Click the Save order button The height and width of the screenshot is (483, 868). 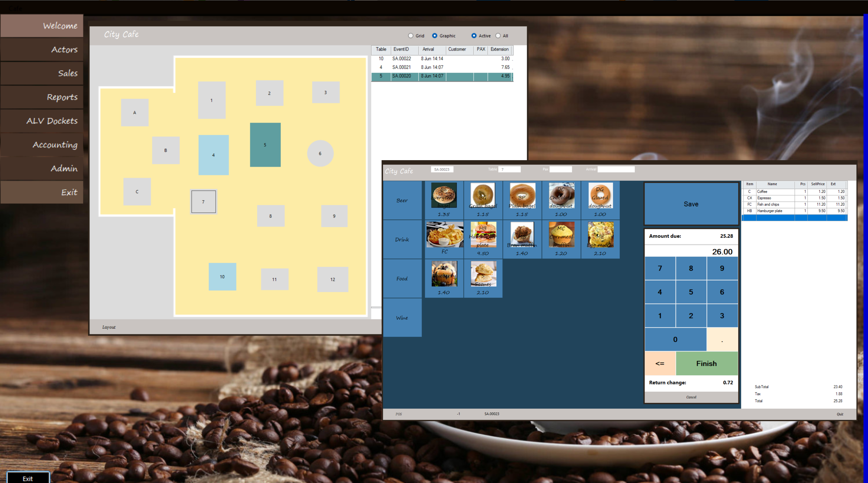click(691, 204)
